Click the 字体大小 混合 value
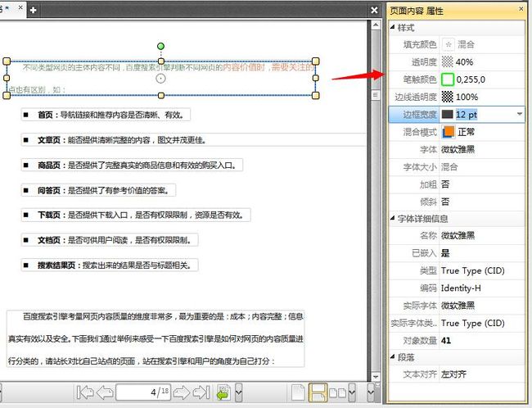Viewport: 532px width, 408px height. pyautogui.click(x=449, y=167)
